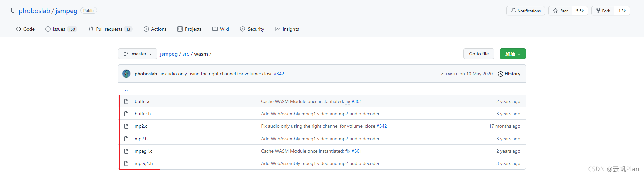644x175 pixels.
Task: Open the mpeg1.h file
Action: pos(144,163)
